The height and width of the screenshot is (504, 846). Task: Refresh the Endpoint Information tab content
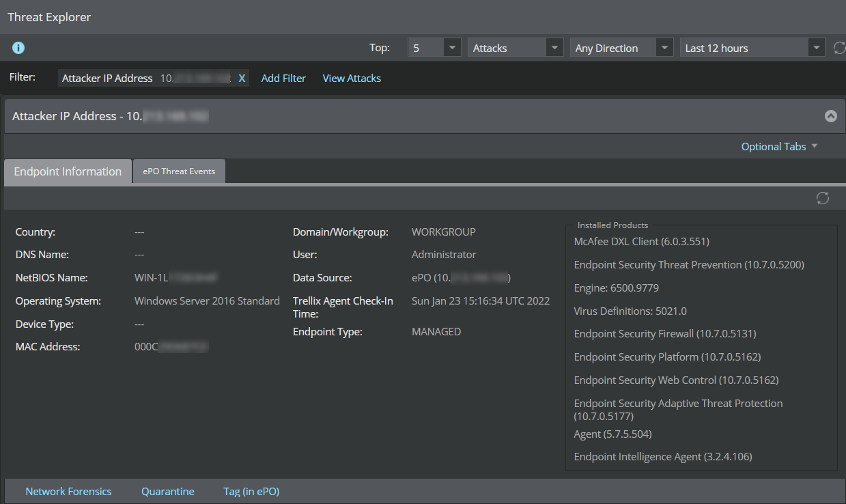823,198
